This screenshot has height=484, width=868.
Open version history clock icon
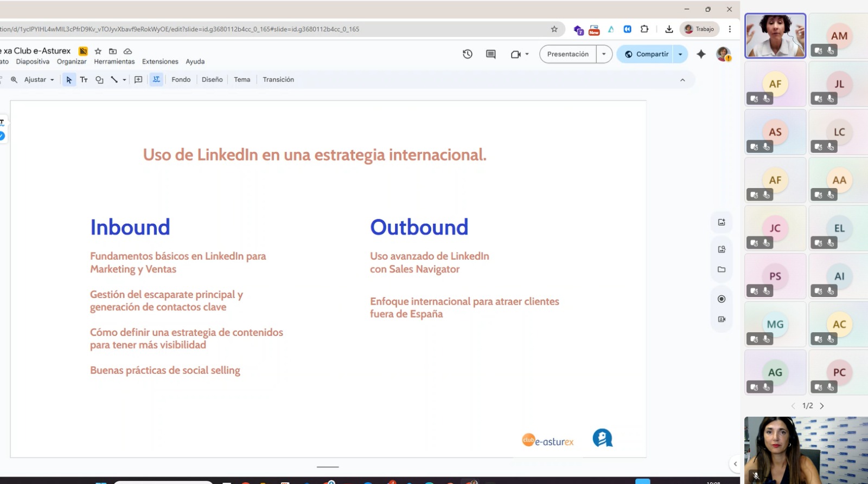[467, 54]
